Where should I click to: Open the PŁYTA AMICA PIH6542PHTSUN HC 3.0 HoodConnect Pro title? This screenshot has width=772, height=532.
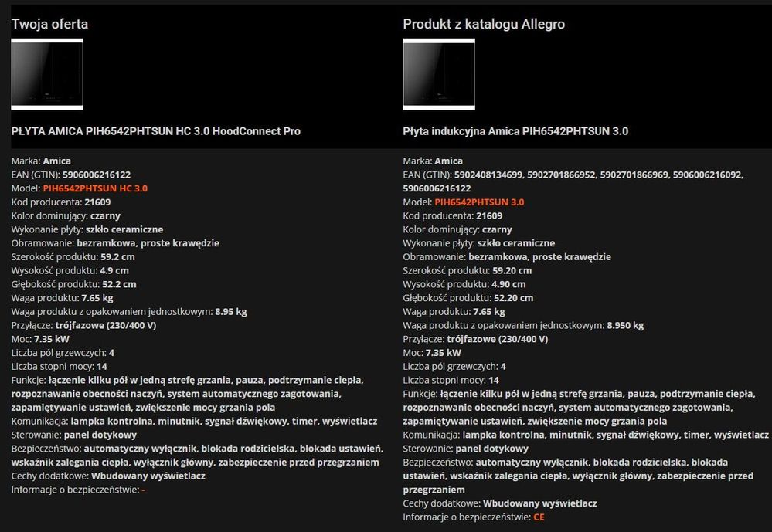(156, 131)
